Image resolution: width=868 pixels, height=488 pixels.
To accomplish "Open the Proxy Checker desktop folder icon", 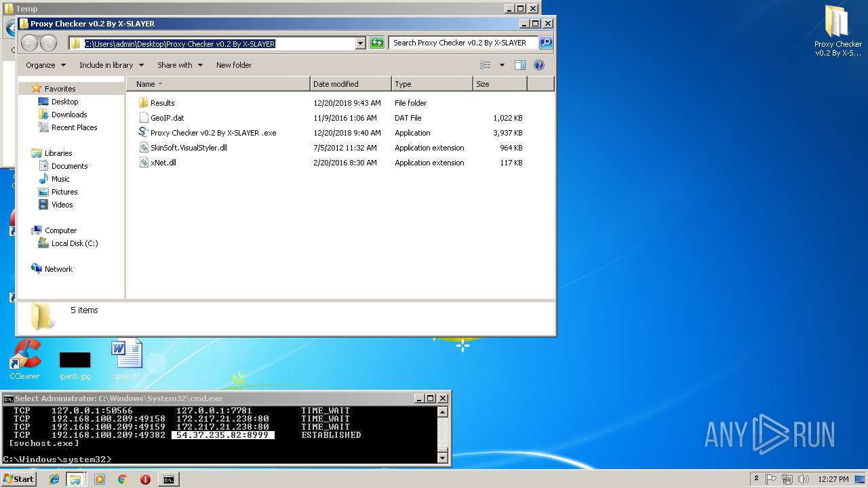I will coord(838,30).
